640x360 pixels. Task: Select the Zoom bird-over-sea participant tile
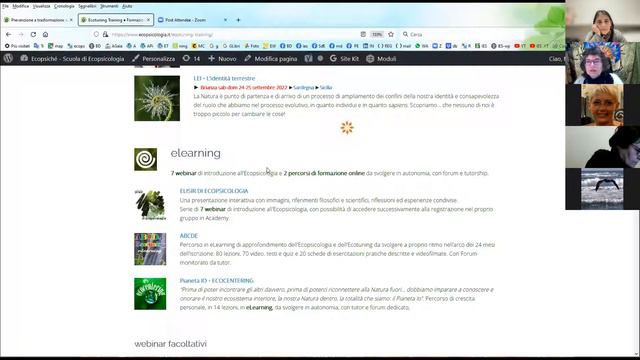pyautogui.click(x=602, y=189)
